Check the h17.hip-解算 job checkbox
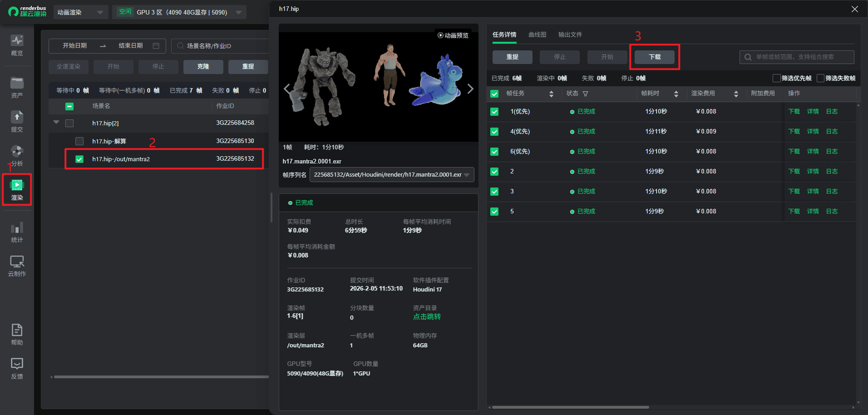The height and width of the screenshot is (415, 868). (x=79, y=141)
